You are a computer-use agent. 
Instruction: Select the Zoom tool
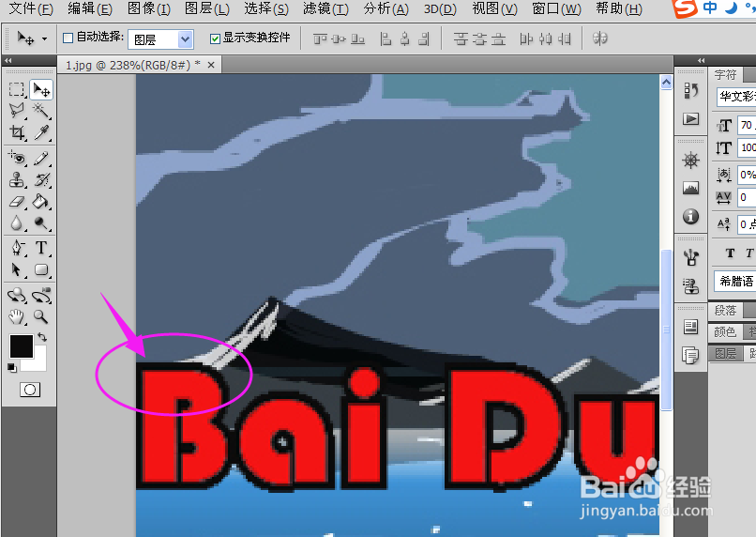click(41, 316)
